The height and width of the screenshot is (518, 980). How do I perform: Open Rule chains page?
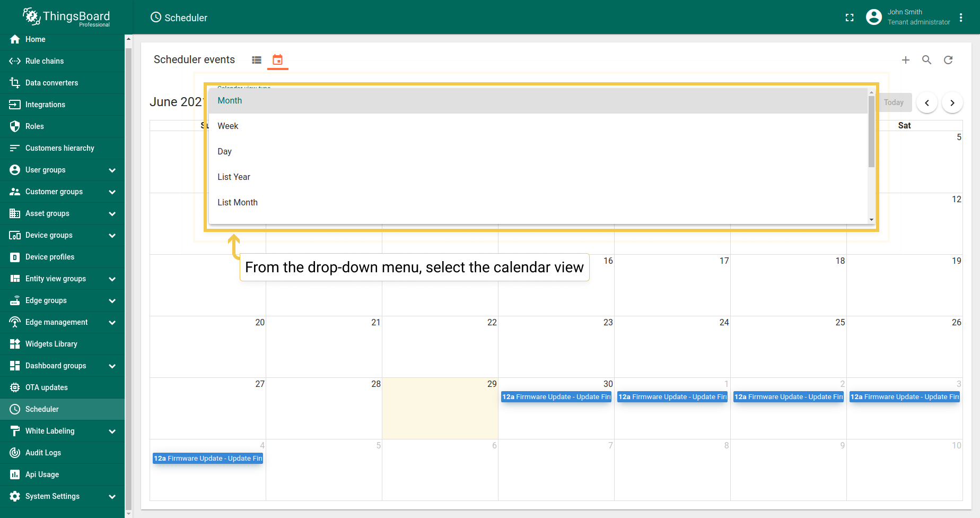tap(63, 61)
